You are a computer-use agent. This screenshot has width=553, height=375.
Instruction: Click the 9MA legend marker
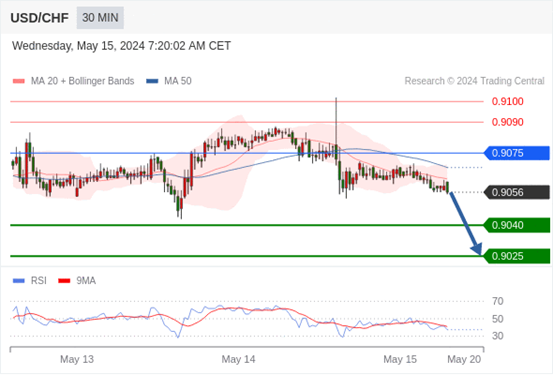pos(64,281)
